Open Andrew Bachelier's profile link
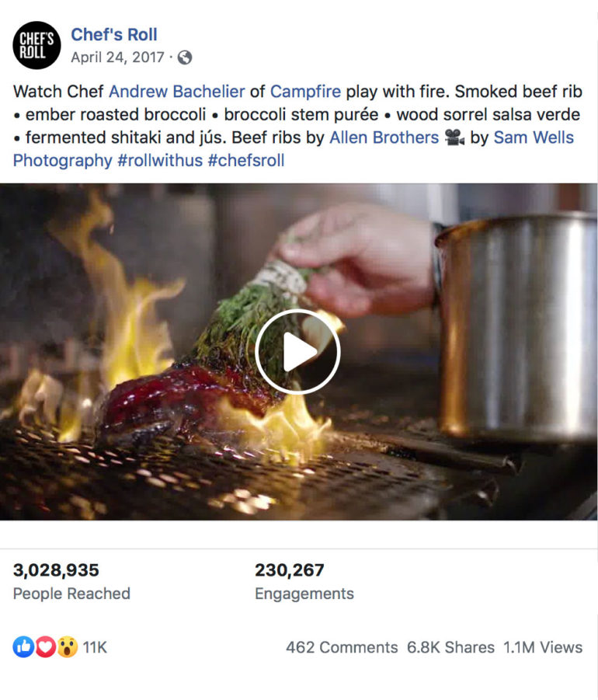The image size is (598, 700). coord(177,92)
